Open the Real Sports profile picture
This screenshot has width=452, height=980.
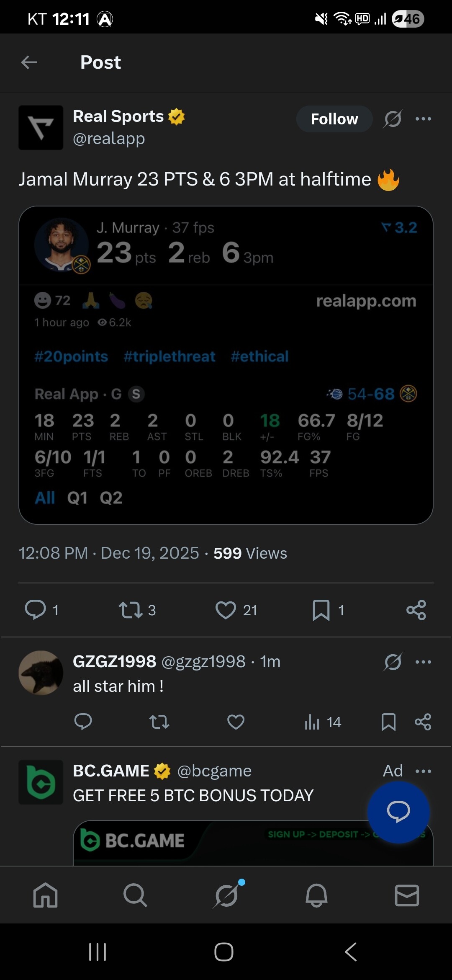click(x=41, y=127)
